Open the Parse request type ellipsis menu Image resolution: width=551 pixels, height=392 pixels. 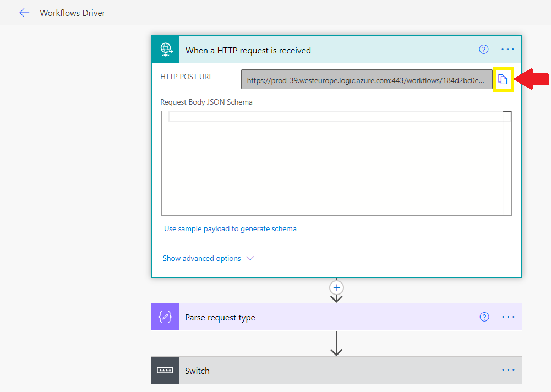[x=508, y=317]
